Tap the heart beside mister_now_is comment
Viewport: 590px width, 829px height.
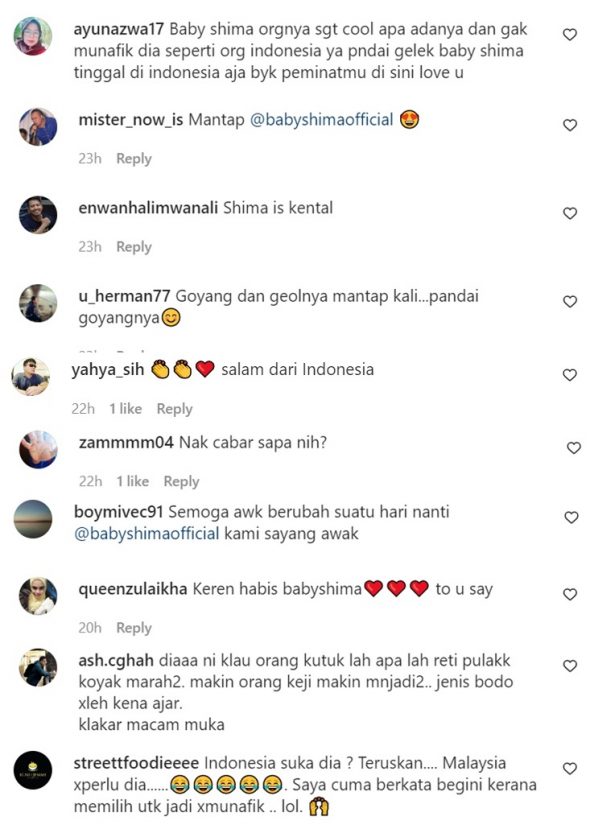pos(569,125)
